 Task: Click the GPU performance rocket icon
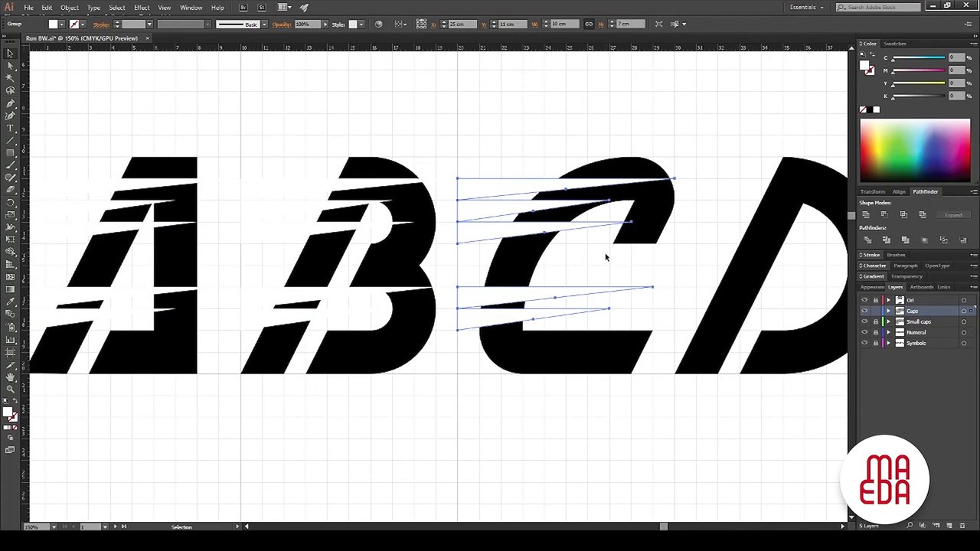pyautogui.click(x=304, y=8)
